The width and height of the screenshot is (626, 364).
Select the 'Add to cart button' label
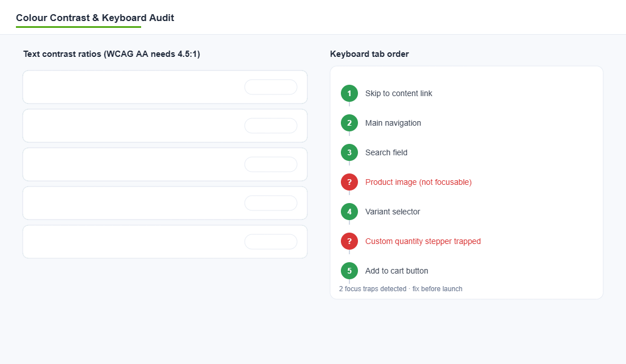397,271
